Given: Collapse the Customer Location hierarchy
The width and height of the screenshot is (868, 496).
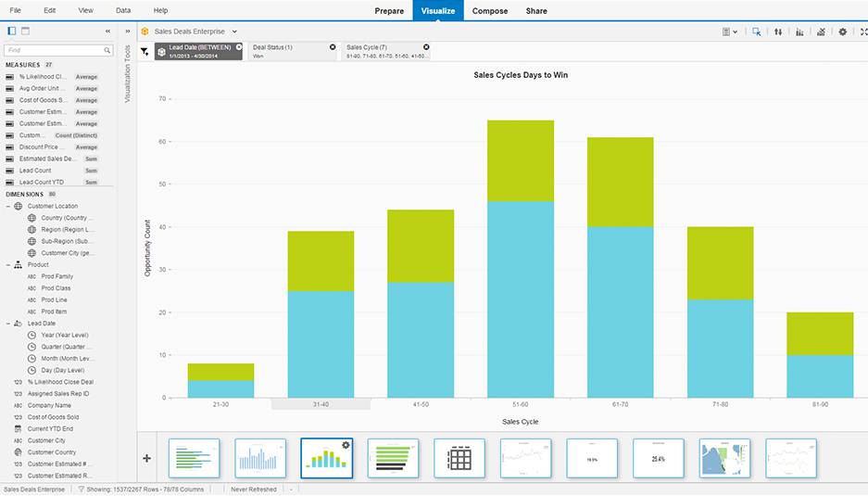Looking at the screenshot, I should click(8, 206).
